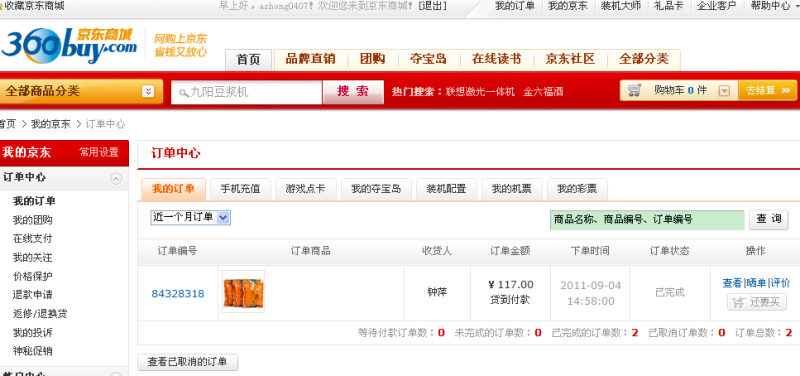Screen dimensions: 800x376
Task: Select 价格保护 in sidebar
Action: pyautogui.click(x=32, y=276)
